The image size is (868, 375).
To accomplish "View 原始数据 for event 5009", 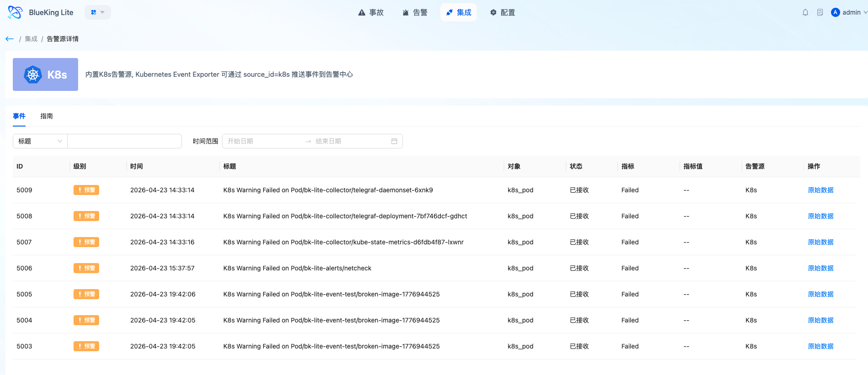I will coord(820,190).
